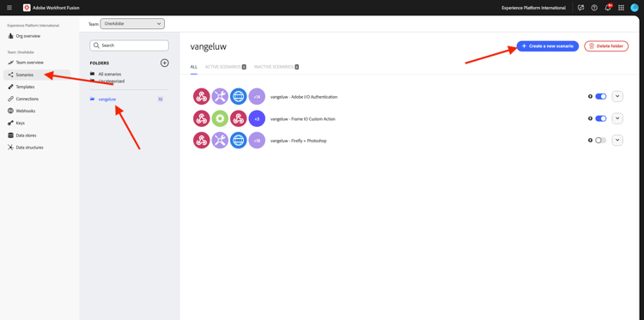Viewport: 644px width, 320px height.
Task: Open the hamburger menu in the top bar
Action: tap(9, 8)
